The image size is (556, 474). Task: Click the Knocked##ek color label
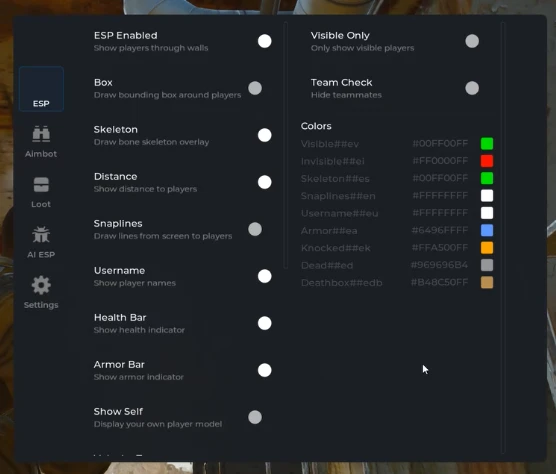[335, 248]
